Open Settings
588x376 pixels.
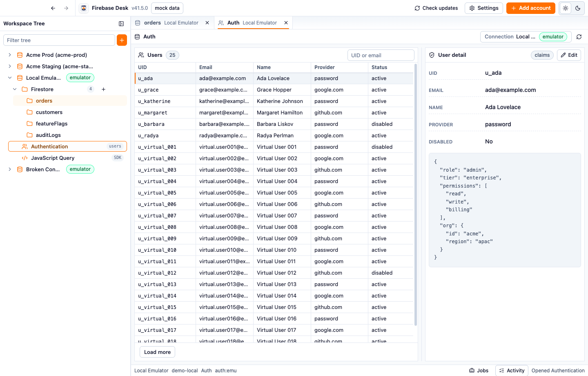click(x=484, y=8)
